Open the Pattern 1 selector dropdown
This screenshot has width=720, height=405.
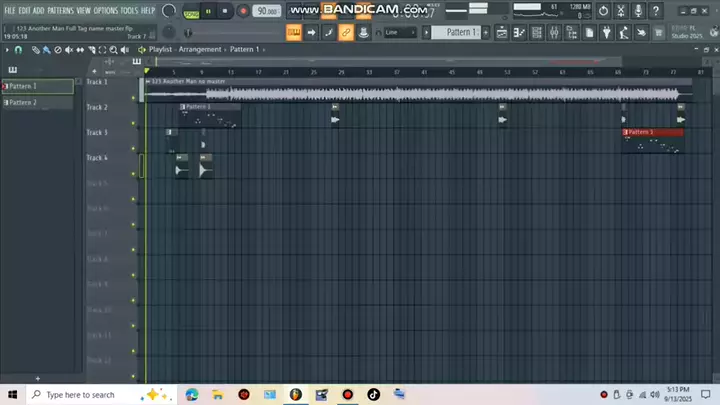click(x=462, y=32)
